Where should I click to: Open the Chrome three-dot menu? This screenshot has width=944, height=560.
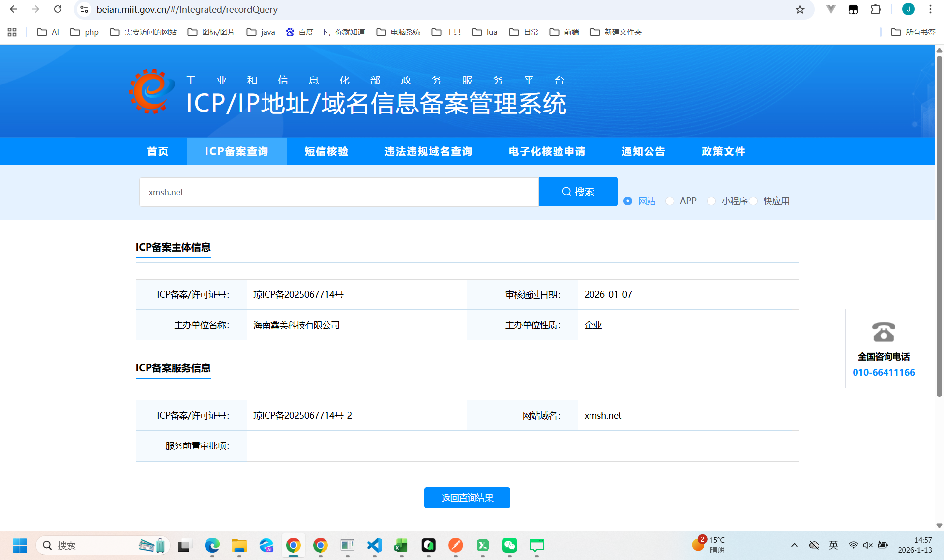tap(930, 9)
